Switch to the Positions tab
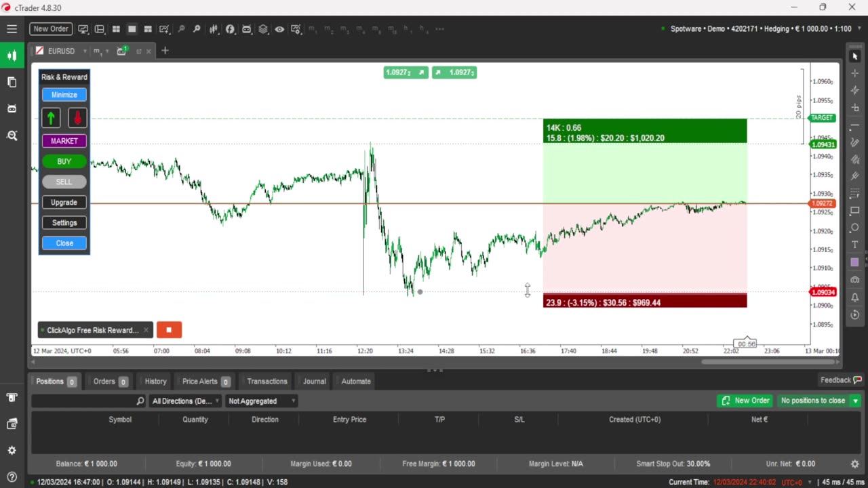 click(x=56, y=382)
